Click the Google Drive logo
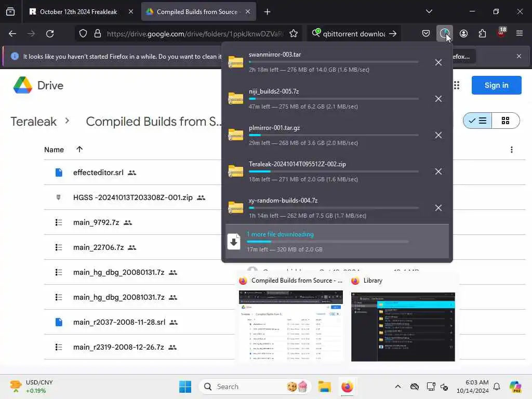This screenshot has width=532, height=399. (x=38, y=85)
